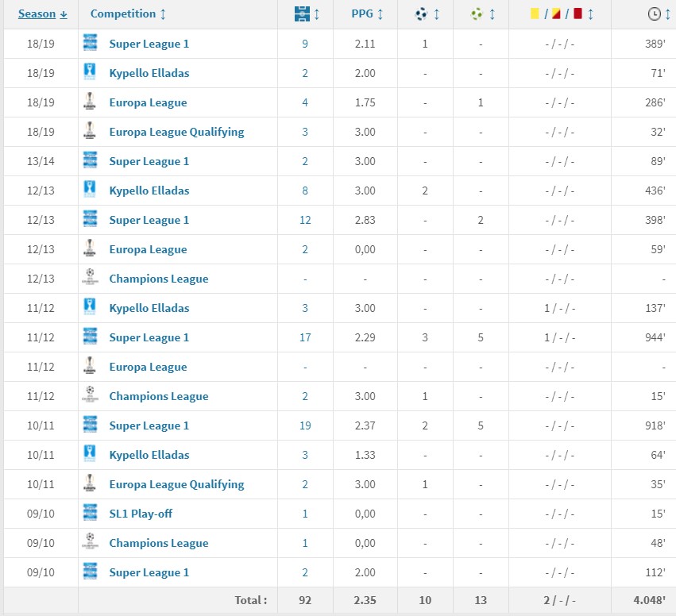Click the Super League 1 logo in the 13/14 row
This screenshot has width=676, height=616.
(90, 160)
